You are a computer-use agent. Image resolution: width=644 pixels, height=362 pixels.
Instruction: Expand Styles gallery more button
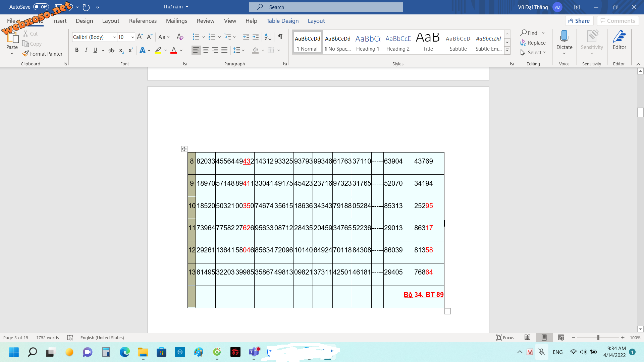coord(507,50)
